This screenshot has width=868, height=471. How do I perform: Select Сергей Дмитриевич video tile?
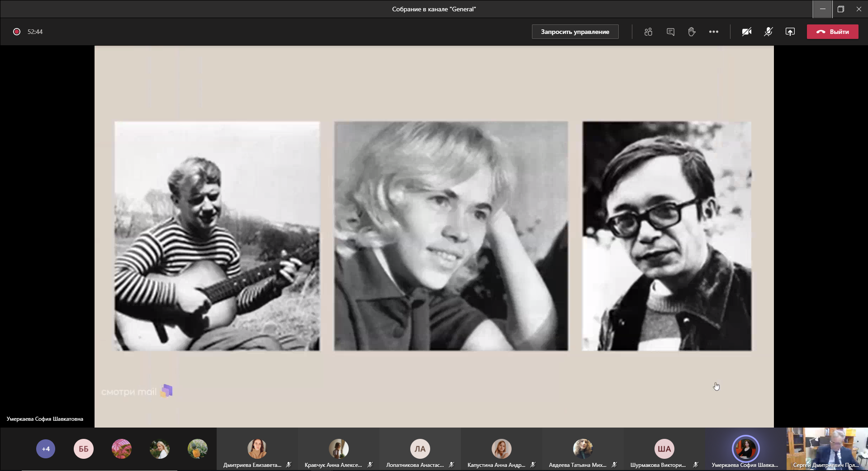pyautogui.click(x=827, y=449)
